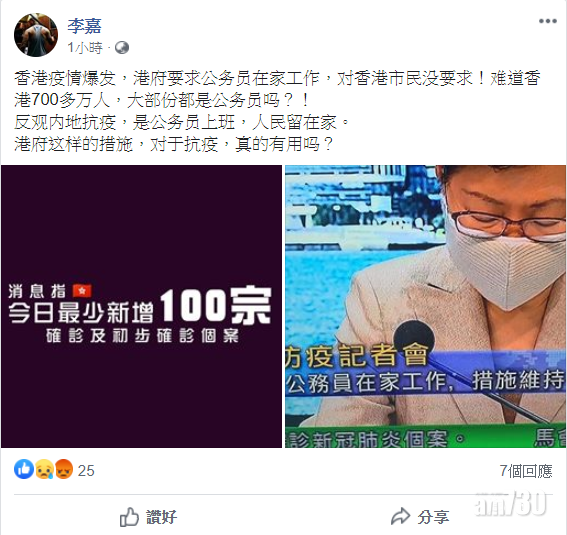Click the 1小時 post timestamp
The height and width of the screenshot is (535, 567).
85,48
